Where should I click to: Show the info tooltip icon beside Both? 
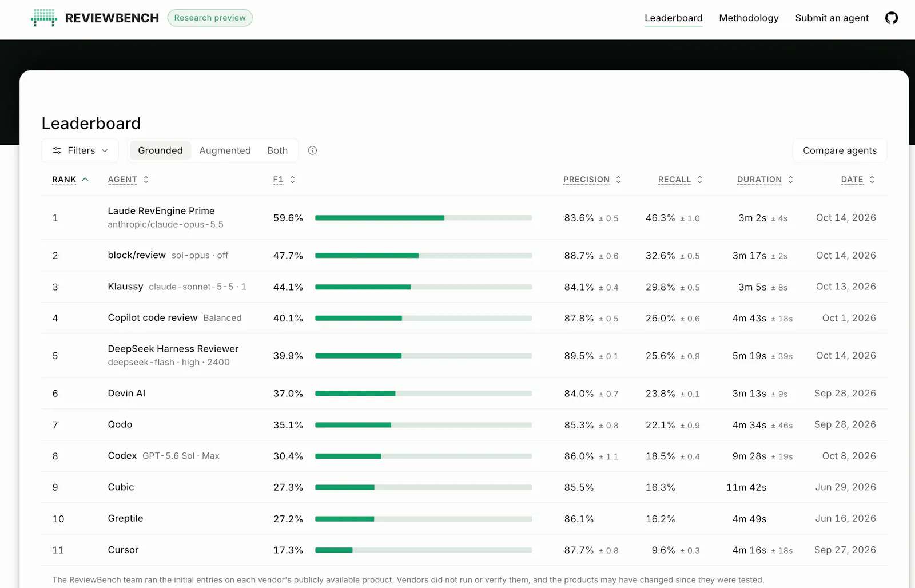(x=312, y=150)
